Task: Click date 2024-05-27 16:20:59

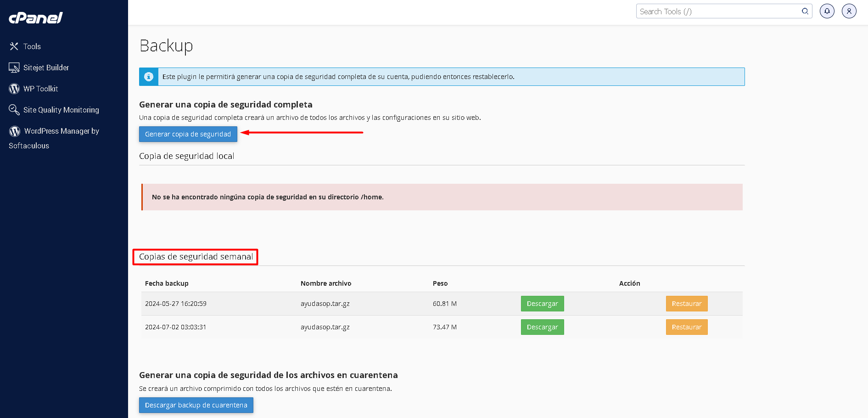Action: click(176, 304)
